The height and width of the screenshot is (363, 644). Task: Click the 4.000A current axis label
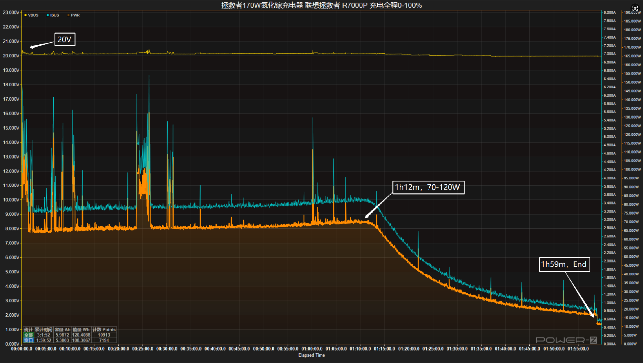click(610, 178)
